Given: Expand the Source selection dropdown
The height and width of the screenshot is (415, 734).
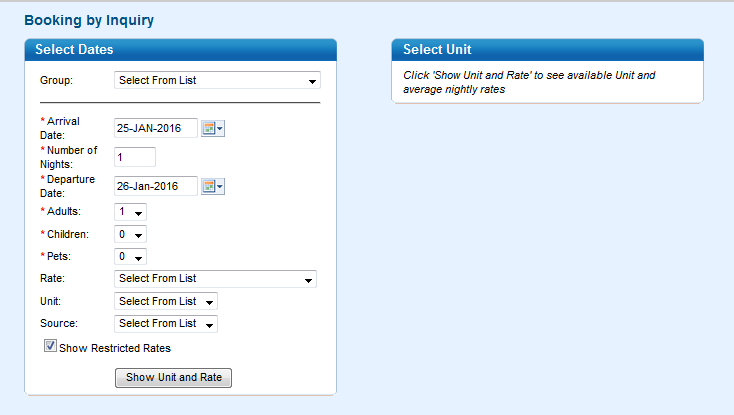Looking at the screenshot, I should coord(166,324).
